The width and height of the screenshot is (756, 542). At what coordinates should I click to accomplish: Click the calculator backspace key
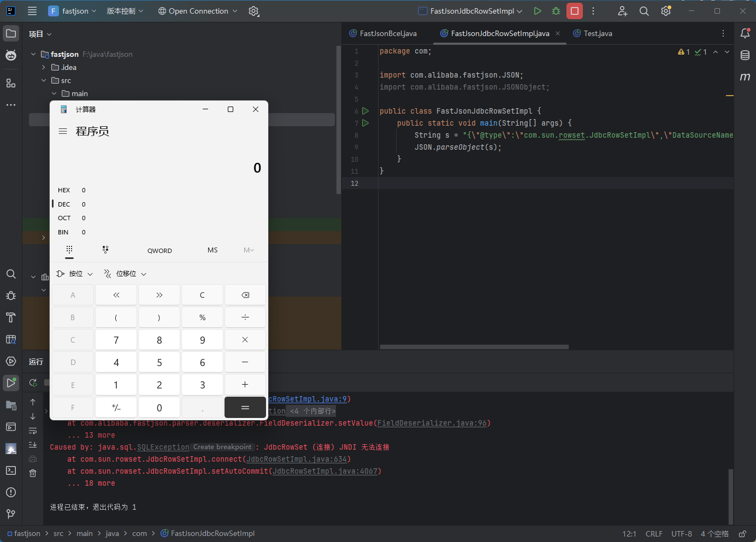245,295
